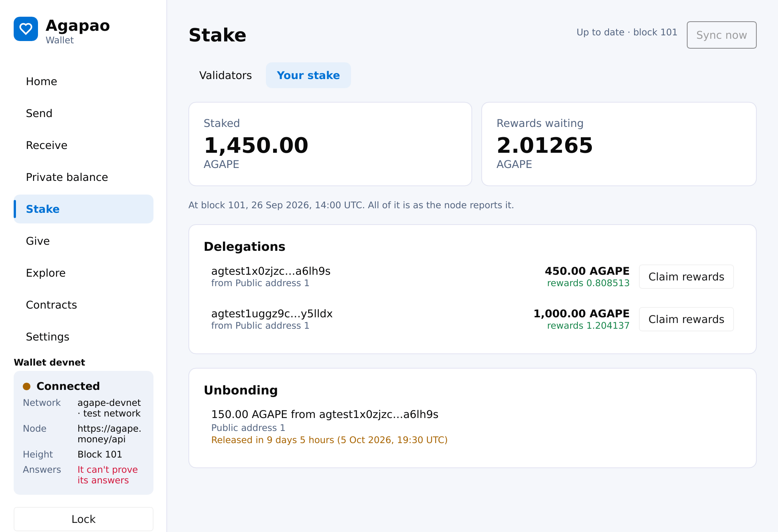Click the At block 101 timestamp note

(x=351, y=205)
